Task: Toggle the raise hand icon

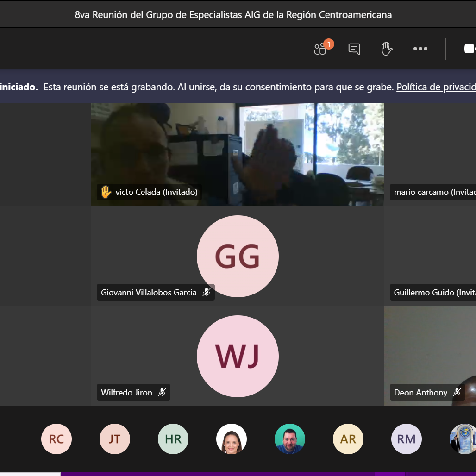Action: [x=387, y=49]
